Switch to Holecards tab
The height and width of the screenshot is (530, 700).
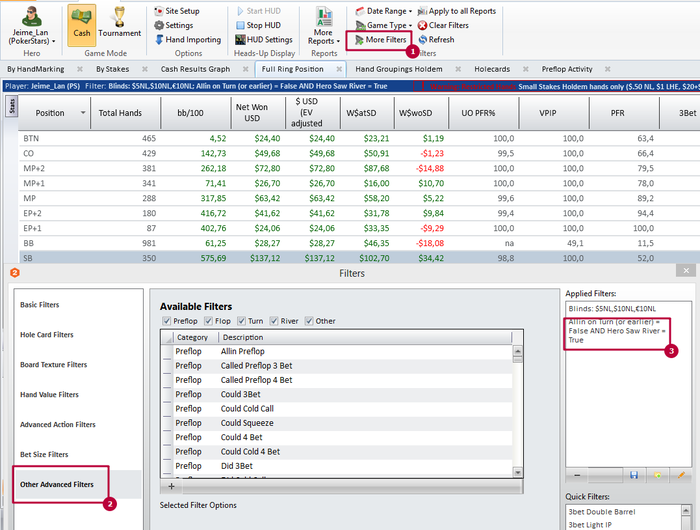click(492, 69)
